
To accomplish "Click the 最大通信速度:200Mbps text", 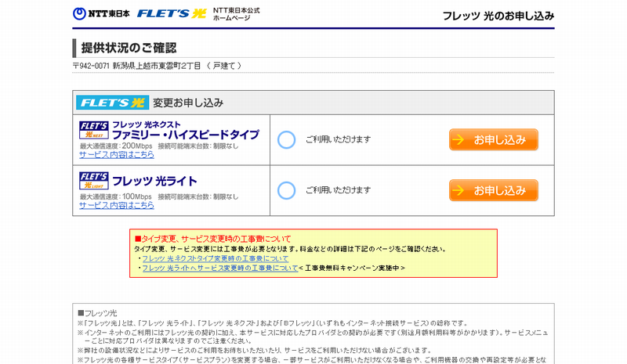I will 116,146.
